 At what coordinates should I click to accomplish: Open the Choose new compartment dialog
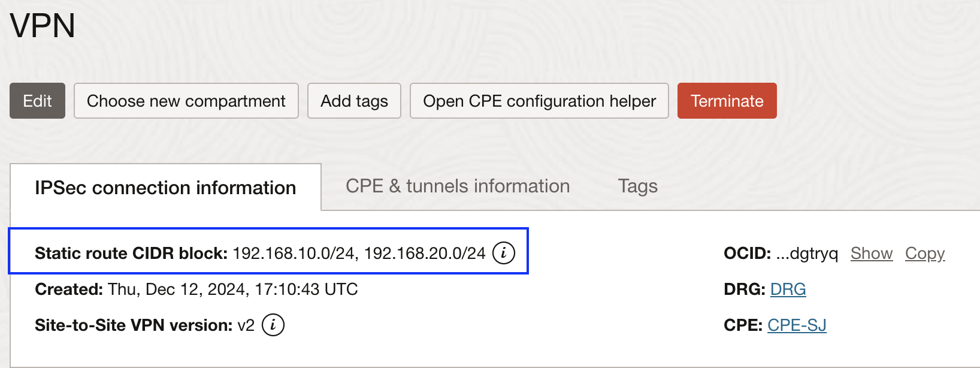[186, 101]
